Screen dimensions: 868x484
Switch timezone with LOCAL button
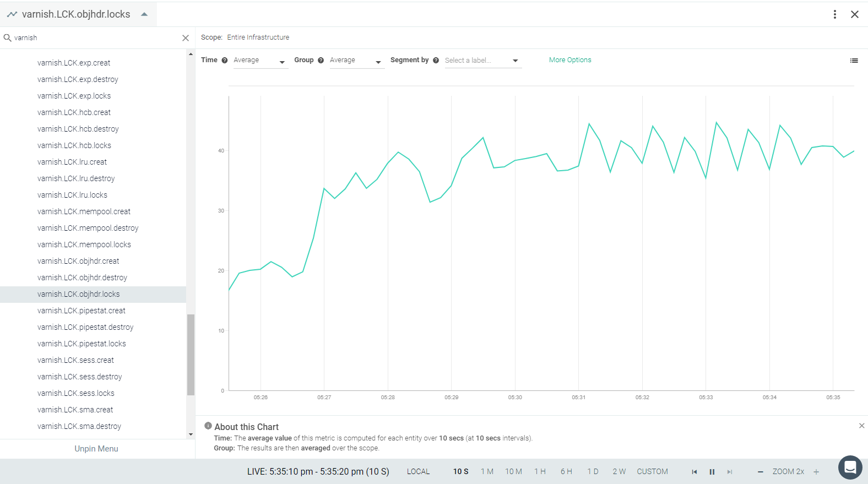pyautogui.click(x=418, y=472)
